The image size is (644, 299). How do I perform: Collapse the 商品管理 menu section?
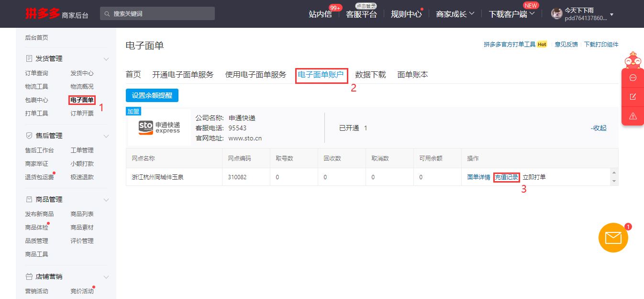tap(106, 200)
